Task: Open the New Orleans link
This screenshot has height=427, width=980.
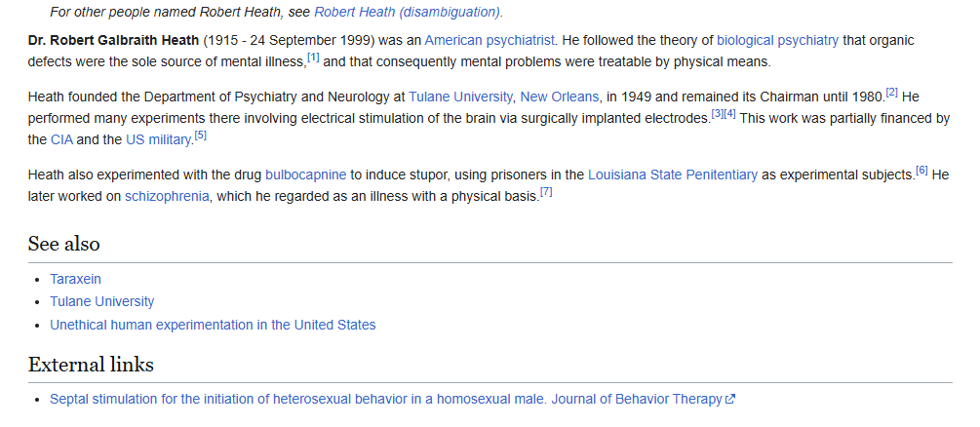Action: point(560,97)
